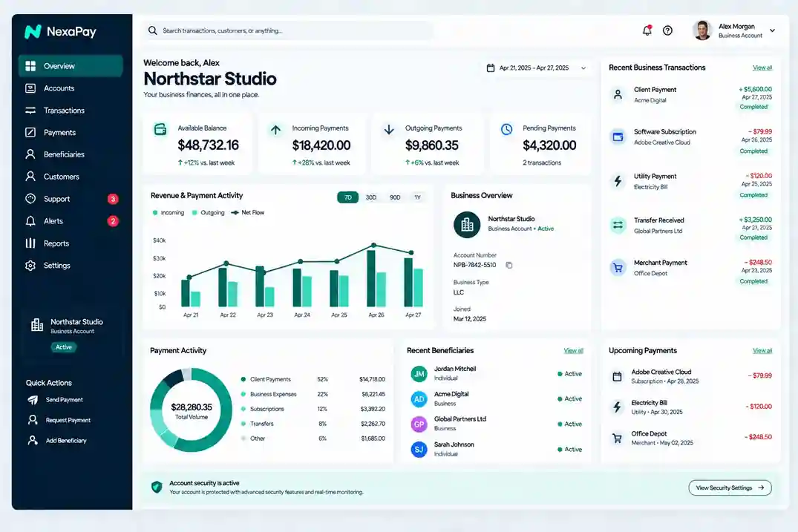Open the date range Apr 21 - Apr 27 dropdown
The width and height of the screenshot is (798, 532).
point(537,68)
